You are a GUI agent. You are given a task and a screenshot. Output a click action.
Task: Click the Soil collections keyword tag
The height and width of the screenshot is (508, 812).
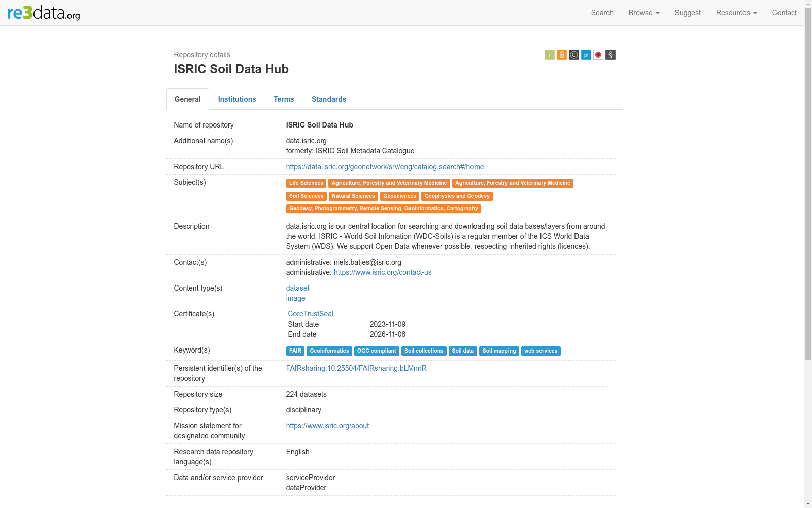click(424, 351)
